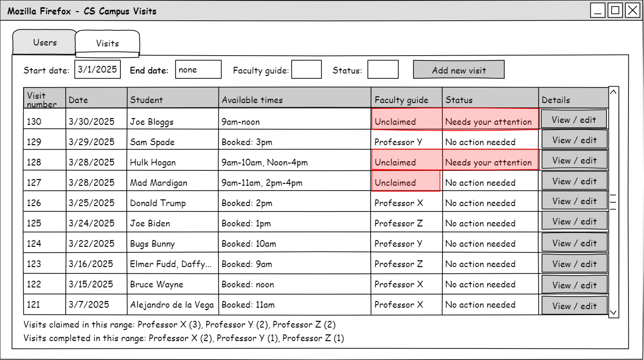Click scrollbar up arrow at table top

click(614, 92)
